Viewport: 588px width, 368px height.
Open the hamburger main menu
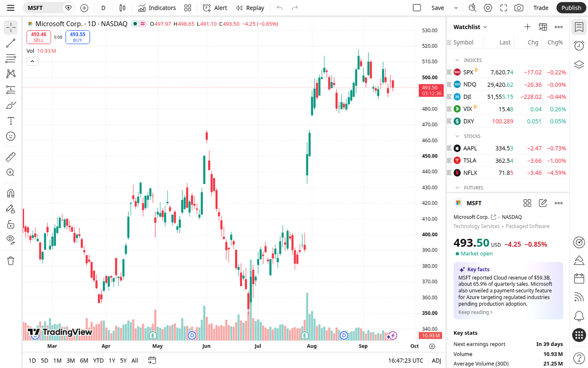(11, 8)
